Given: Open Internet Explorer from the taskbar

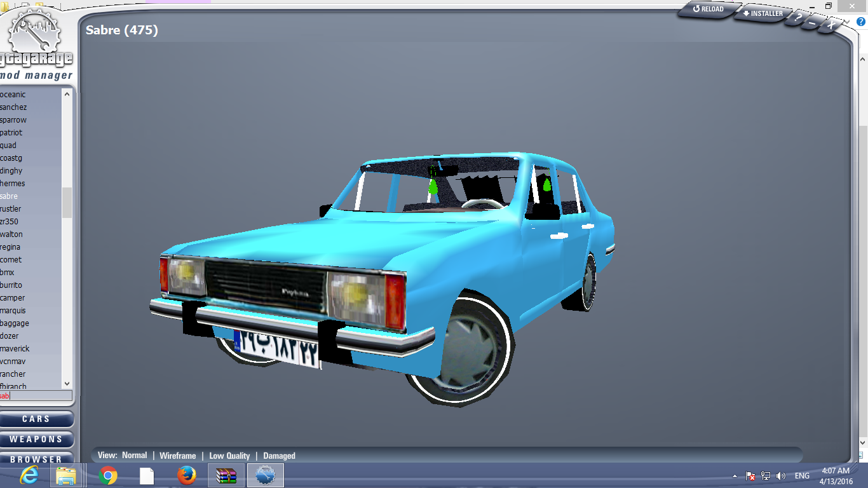Looking at the screenshot, I should click(29, 475).
